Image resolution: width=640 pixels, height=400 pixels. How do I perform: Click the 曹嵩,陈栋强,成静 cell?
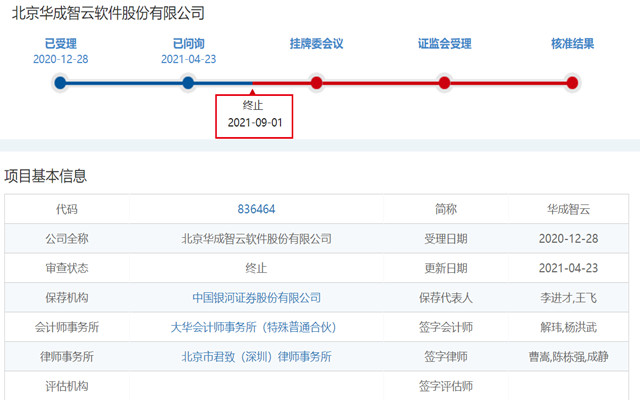[x=569, y=356]
